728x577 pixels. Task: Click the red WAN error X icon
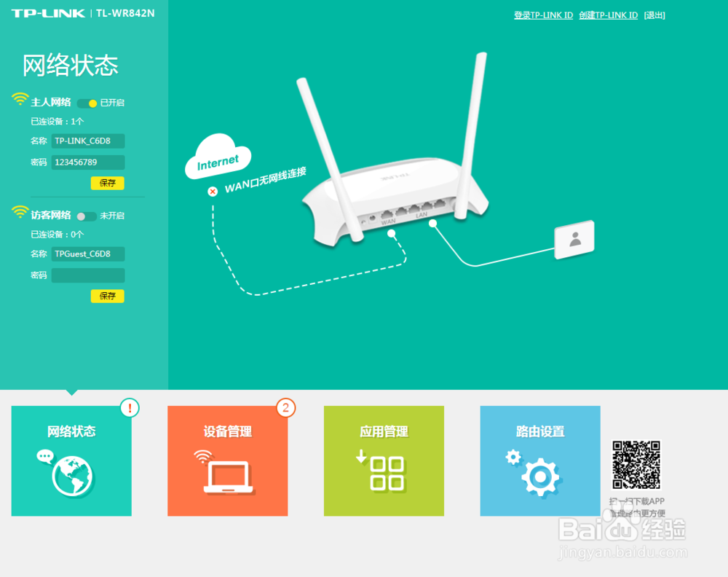[x=213, y=192]
